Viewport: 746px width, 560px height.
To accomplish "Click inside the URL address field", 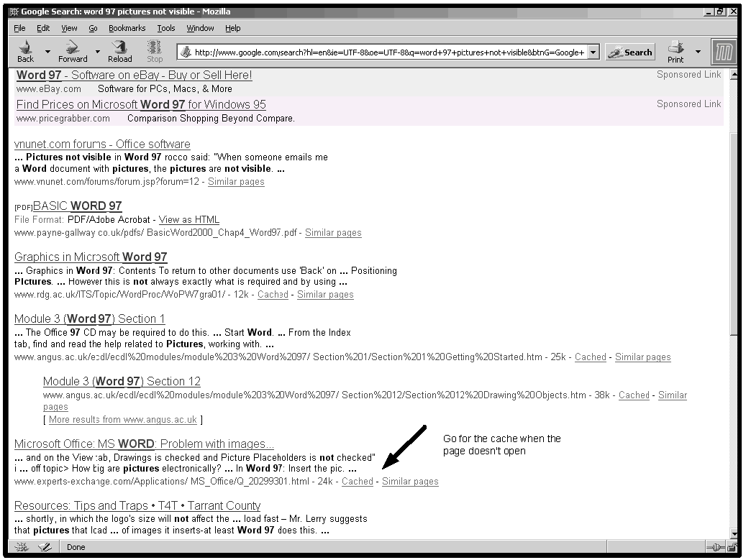I will pos(388,52).
